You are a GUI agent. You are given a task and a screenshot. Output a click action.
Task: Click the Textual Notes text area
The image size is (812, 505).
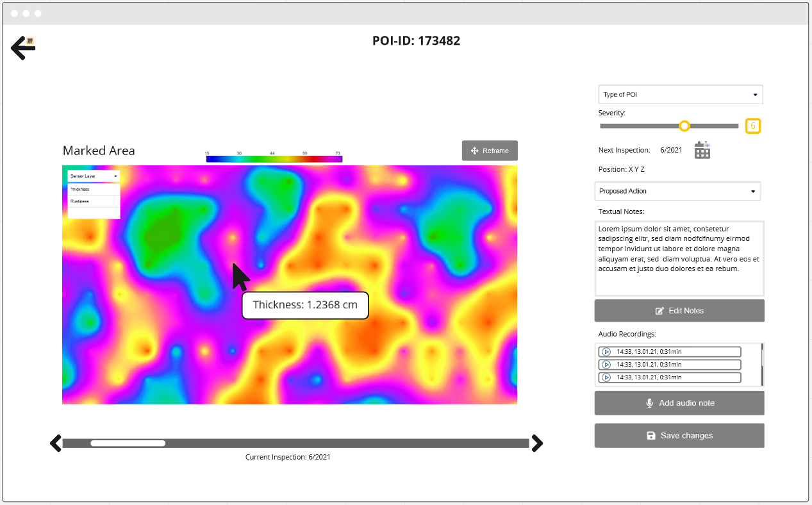679,258
